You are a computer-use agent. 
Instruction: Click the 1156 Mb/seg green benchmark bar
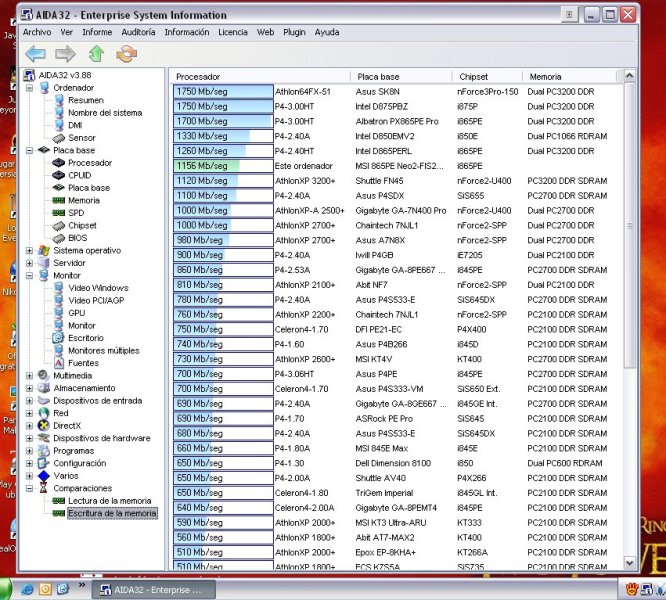(223, 166)
